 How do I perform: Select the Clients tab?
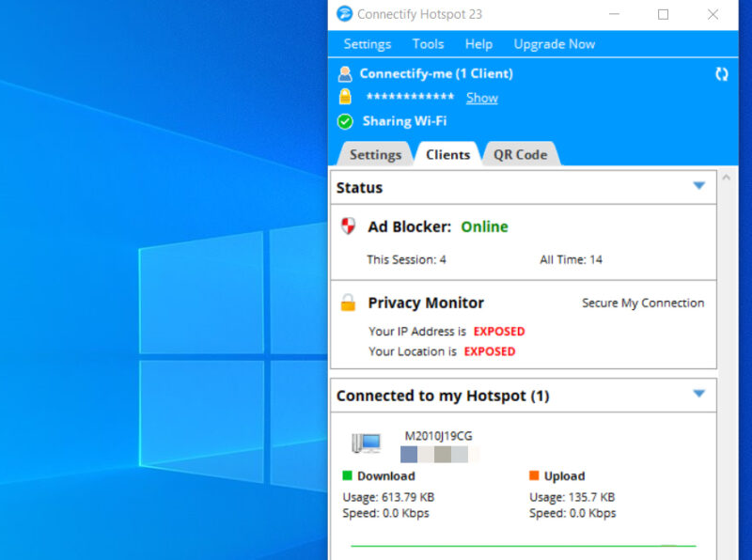(x=448, y=154)
